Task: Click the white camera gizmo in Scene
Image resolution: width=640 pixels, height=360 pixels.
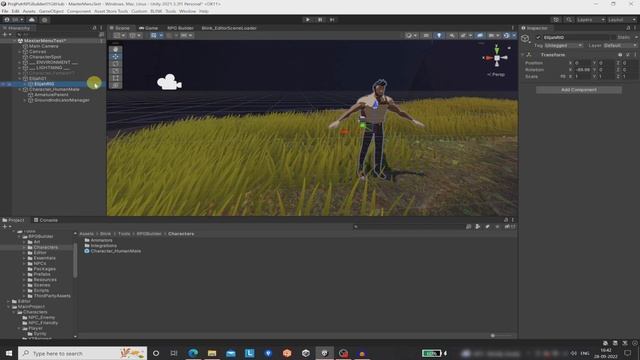Action: pyautogui.click(x=169, y=82)
